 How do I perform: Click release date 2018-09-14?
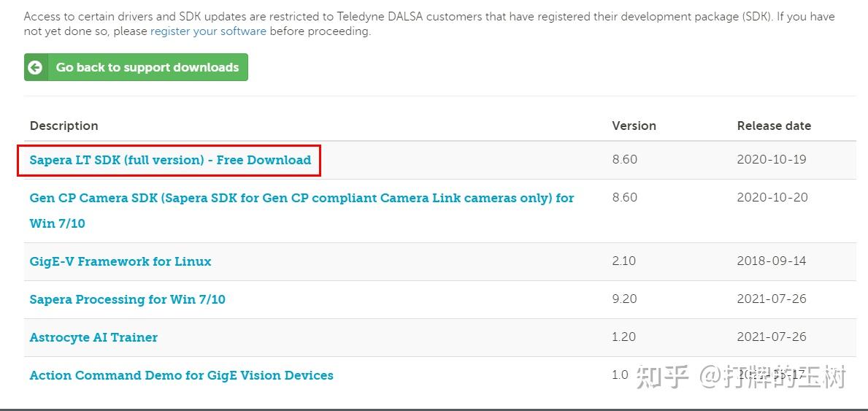772,261
